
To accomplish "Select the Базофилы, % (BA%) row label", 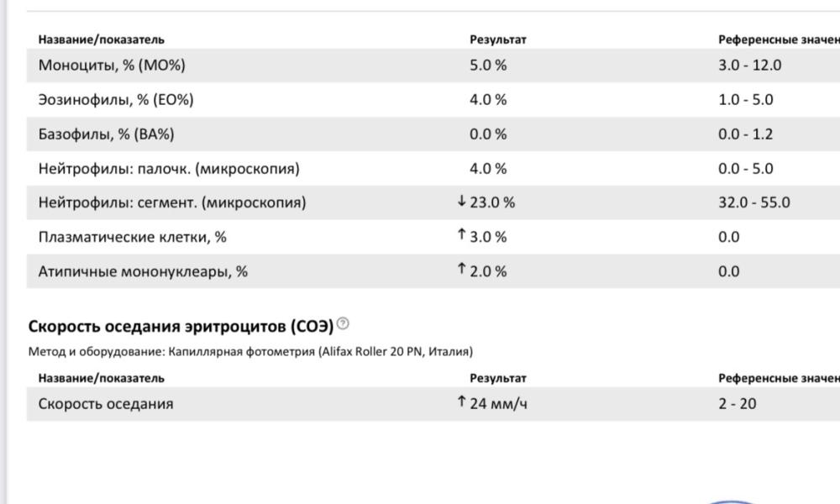I will pyautogui.click(x=106, y=134).
